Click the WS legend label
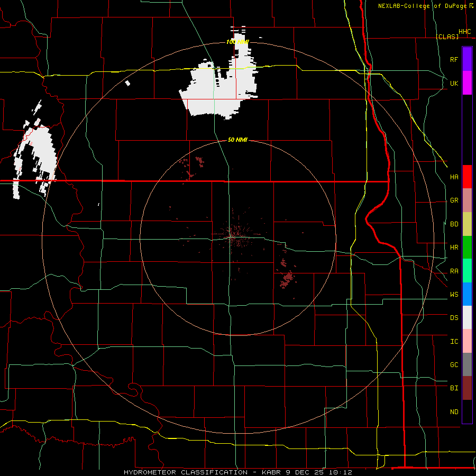Image resolution: width=476 pixels, height=476 pixels. 454,295
